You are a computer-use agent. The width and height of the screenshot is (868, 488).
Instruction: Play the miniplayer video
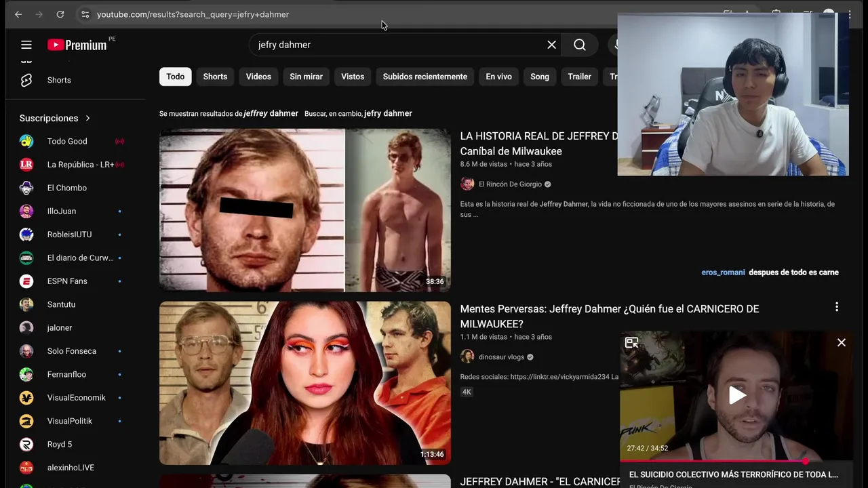click(737, 395)
